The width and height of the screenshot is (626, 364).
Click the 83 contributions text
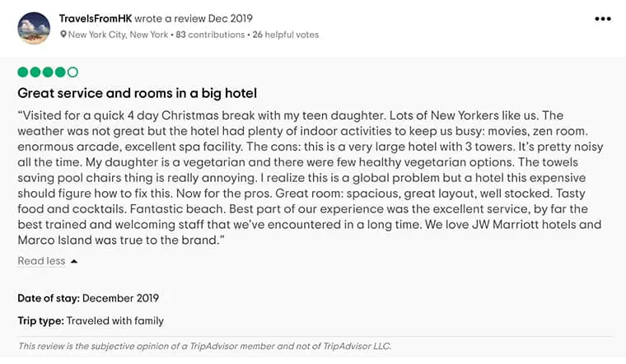coord(210,35)
